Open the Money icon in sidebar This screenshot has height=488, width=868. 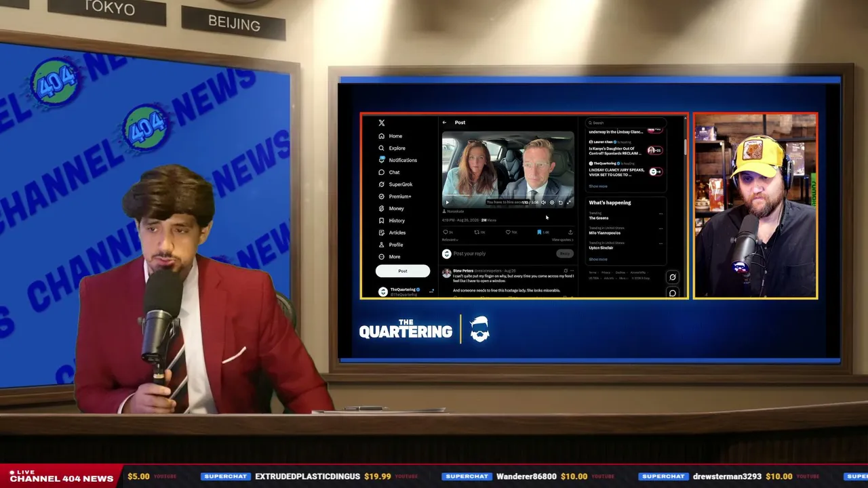382,208
